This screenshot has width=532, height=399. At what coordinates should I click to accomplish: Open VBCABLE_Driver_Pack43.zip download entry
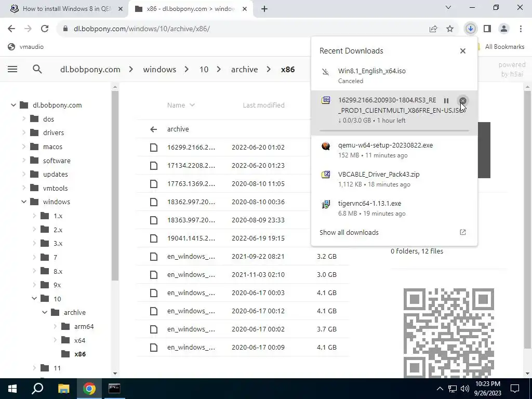coord(394,179)
